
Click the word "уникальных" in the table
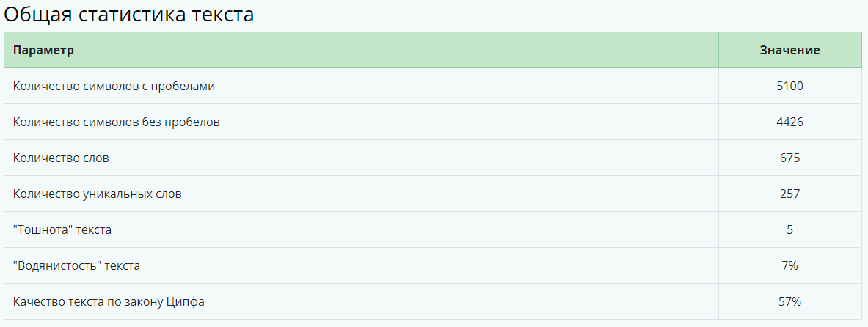115,194
